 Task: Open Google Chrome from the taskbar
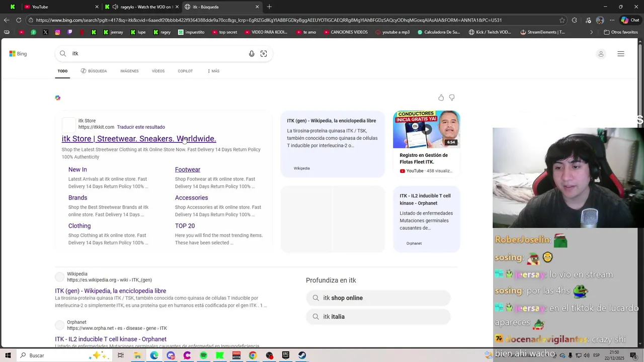(x=253, y=355)
